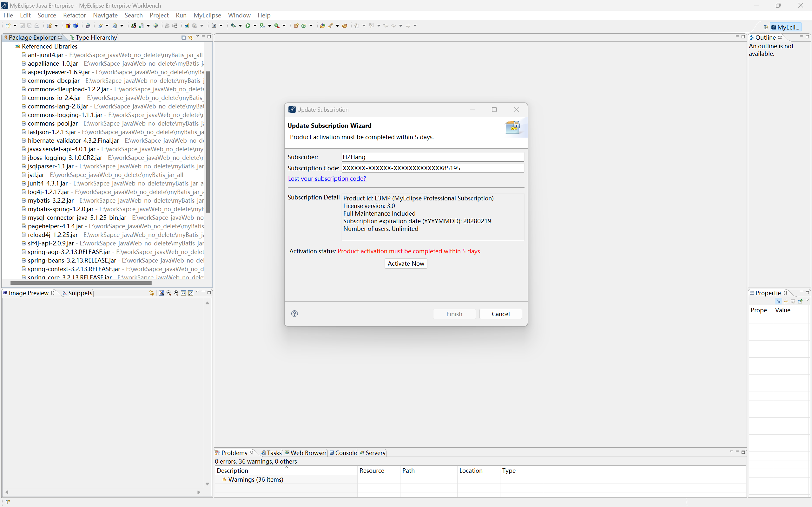The height and width of the screenshot is (507, 812).
Task: Click the Activate Now button
Action: pos(406,263)
